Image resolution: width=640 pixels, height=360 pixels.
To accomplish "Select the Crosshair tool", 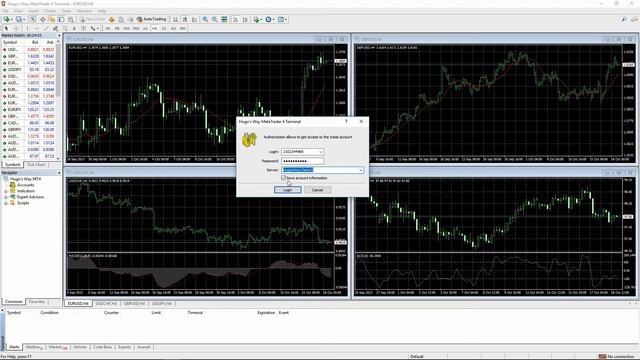I will tap(16, 29).
